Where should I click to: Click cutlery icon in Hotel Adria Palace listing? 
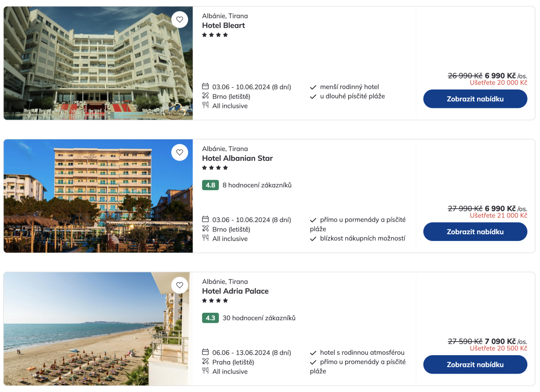[x=206, y=371]
